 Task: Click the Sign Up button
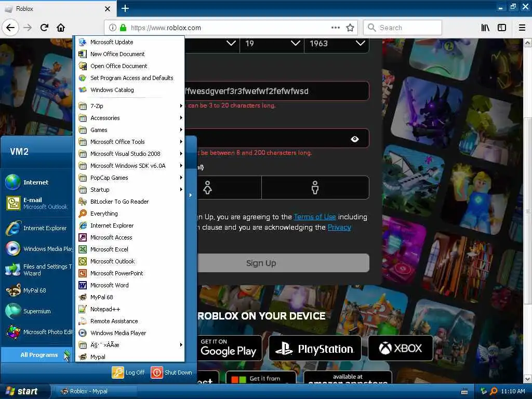click(x=283, y=263)
